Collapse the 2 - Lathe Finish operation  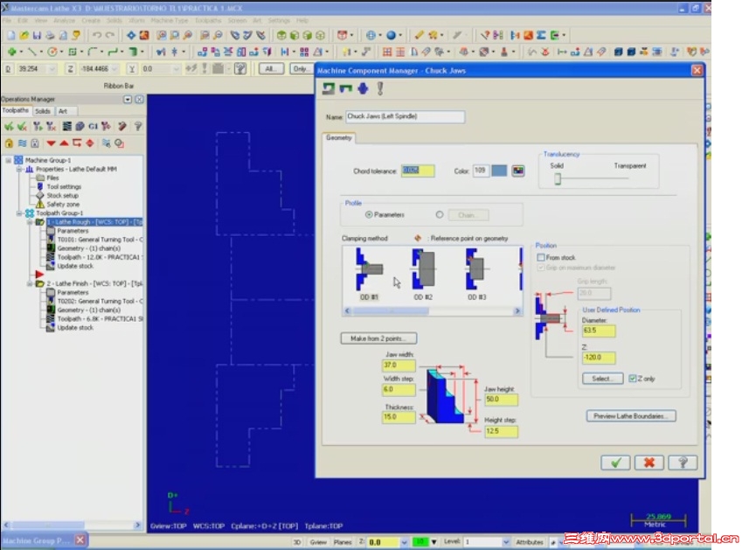(x=30, y=283)
